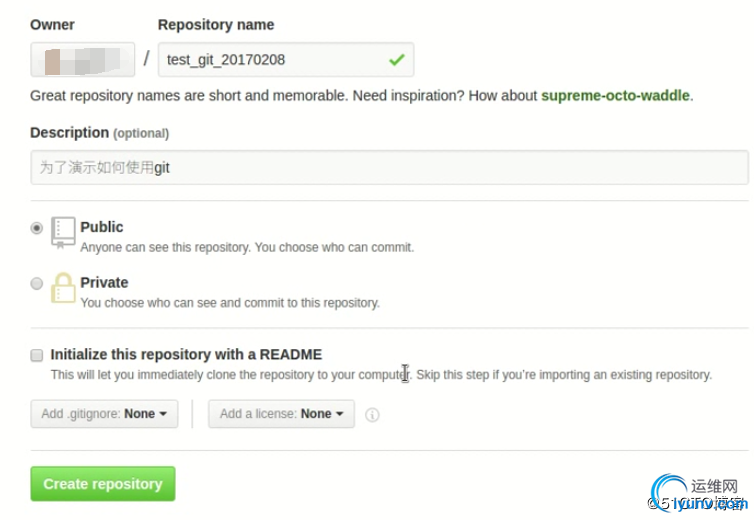Click the supreme-octo-waddle name suggestion
Image resolution: width=754 pixels, height=520 pixels.
pos(615,96)
